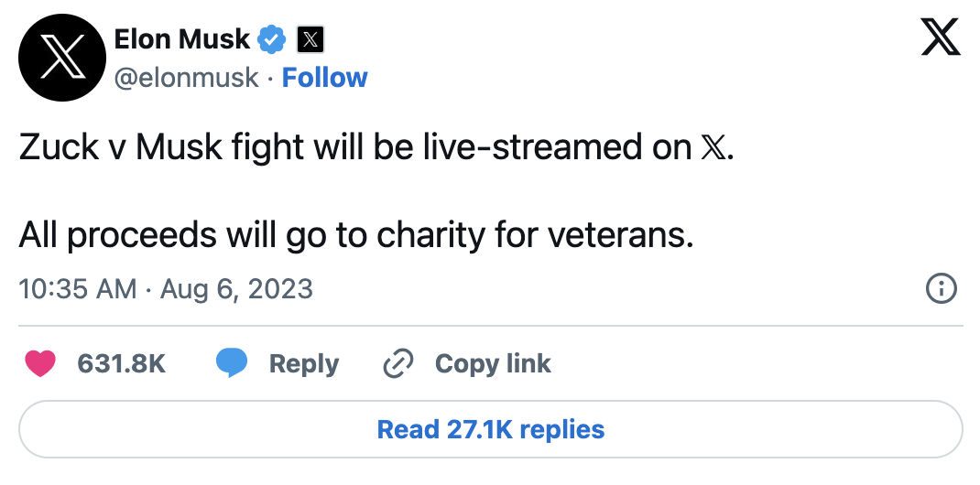
Task: Click the square X affiliate badge
Action: tap(310, 40)
